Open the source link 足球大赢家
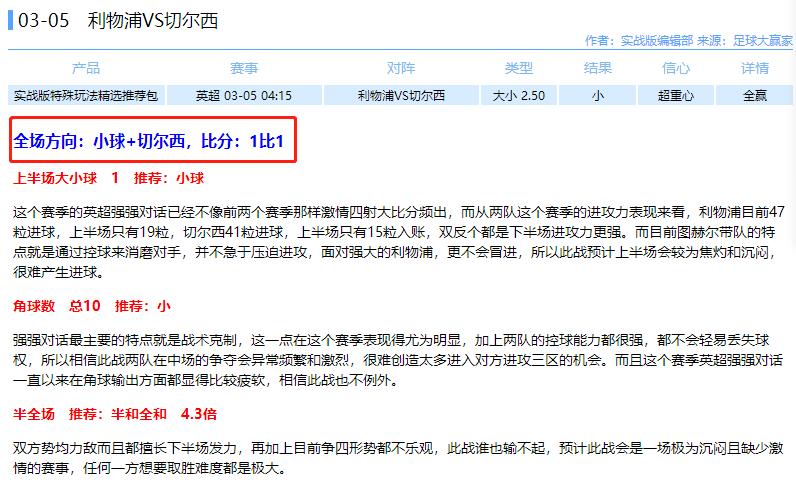This screenshot has width=796, height=482. pyautogui.click(x=762, y=41)
